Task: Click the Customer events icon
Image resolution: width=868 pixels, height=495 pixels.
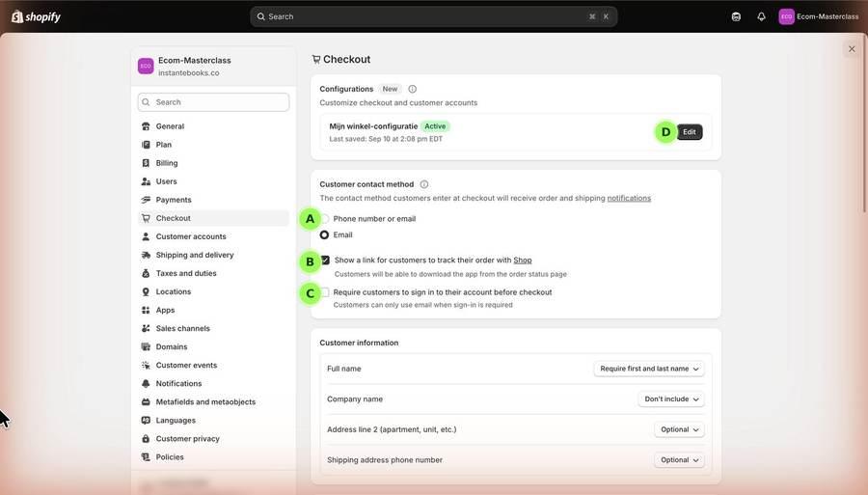Action: [x=146, y=365]
